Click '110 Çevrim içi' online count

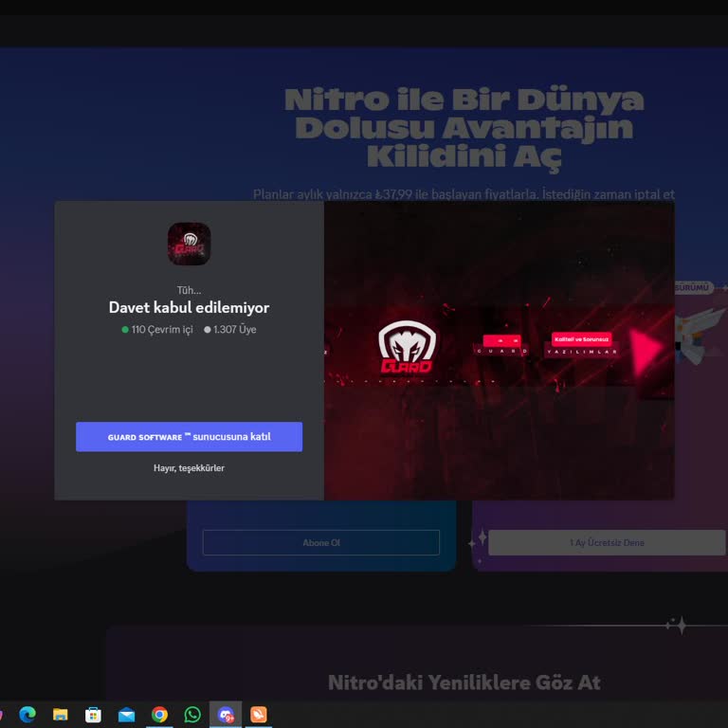[x=157, y=329]
